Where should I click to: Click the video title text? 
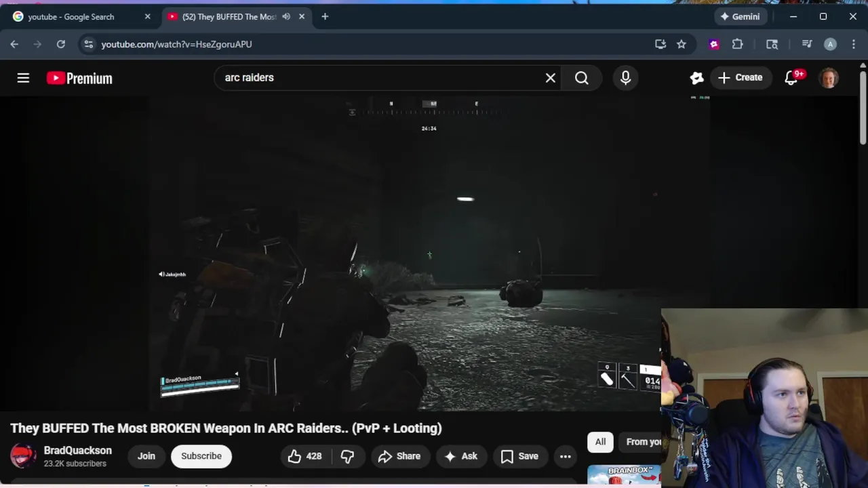click(x=226, y=428)
